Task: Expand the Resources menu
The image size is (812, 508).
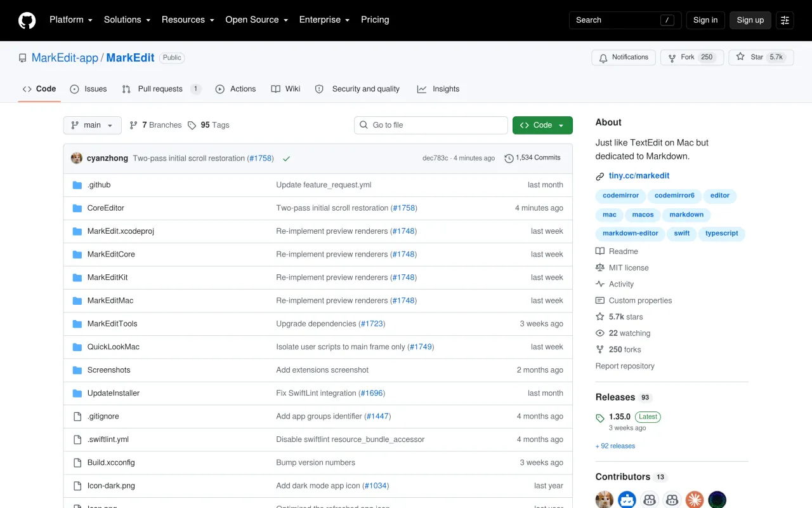Action: [x=188, y=20]
